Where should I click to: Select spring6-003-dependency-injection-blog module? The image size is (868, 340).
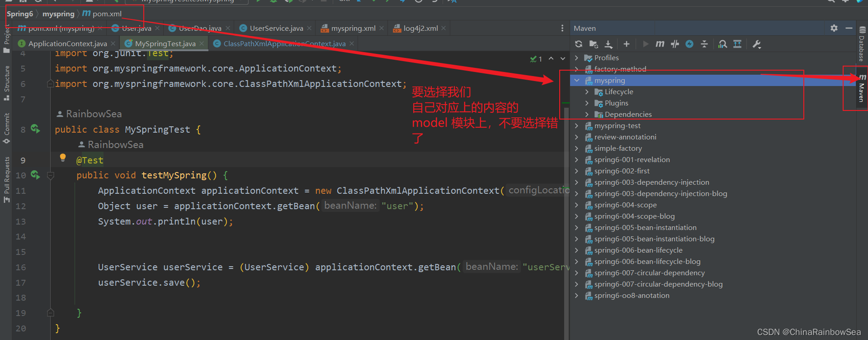coord(660,193)
